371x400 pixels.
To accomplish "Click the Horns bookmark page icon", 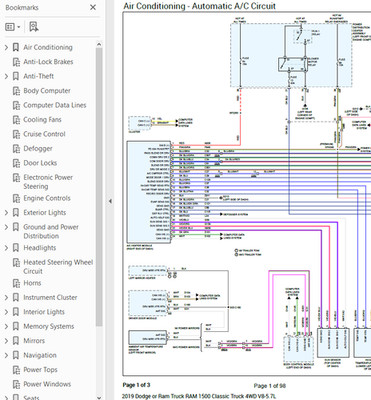I will pos(16,283).
